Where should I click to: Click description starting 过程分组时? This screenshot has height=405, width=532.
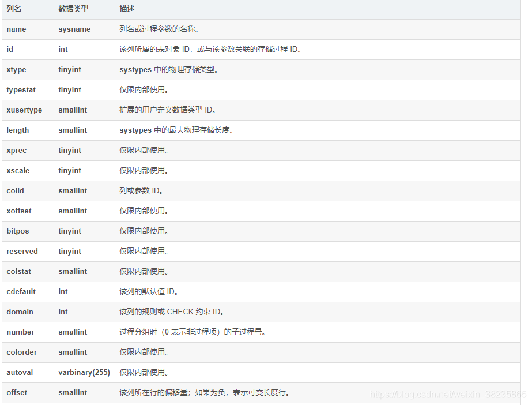pos(193,332)
